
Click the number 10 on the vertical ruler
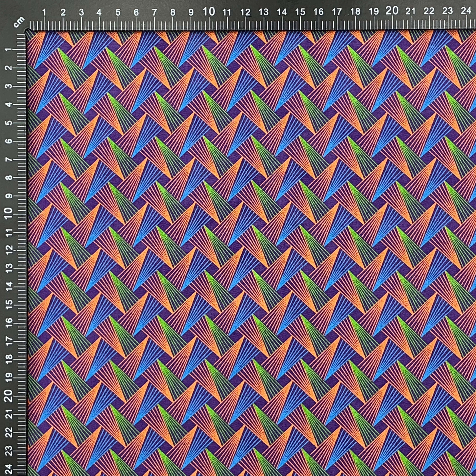tap(9, 213)
